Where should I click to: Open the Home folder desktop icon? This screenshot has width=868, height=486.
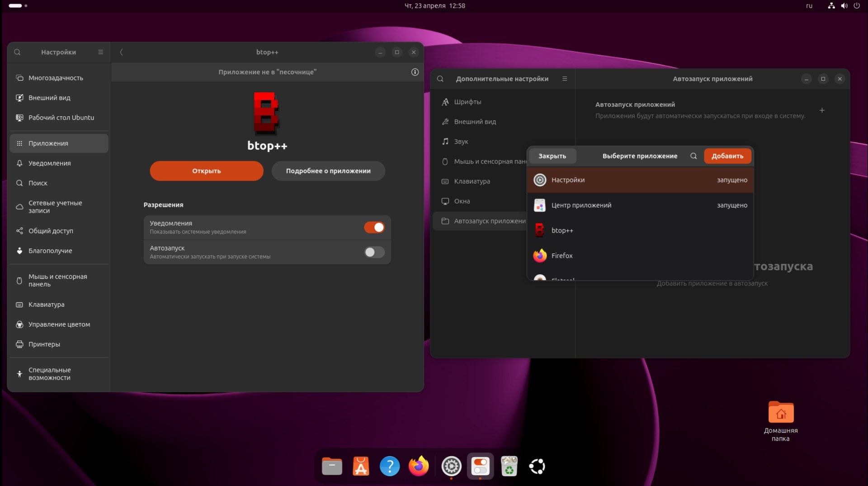point(780,413)
